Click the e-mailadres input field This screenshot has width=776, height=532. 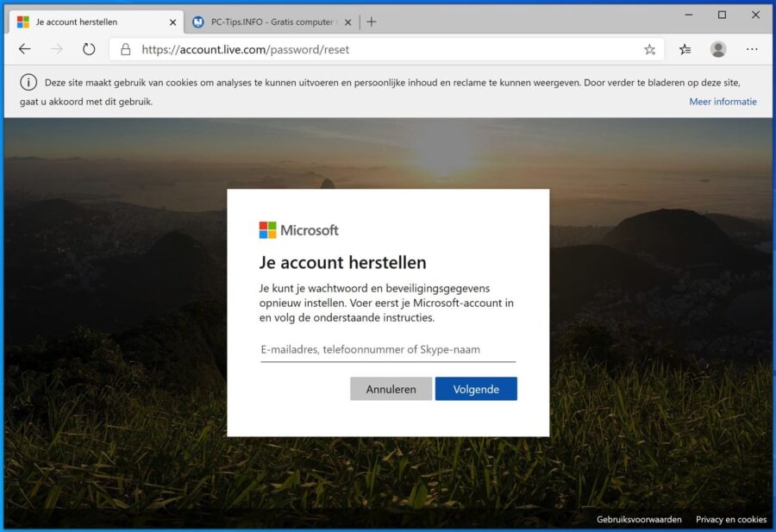(x=387, y=349)
